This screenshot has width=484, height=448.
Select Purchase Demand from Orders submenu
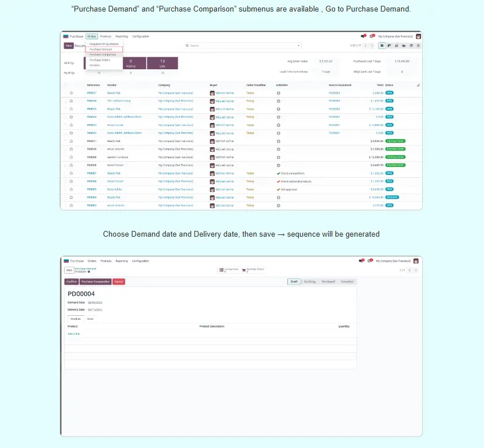pyautogui.click(x=101, y=49)
